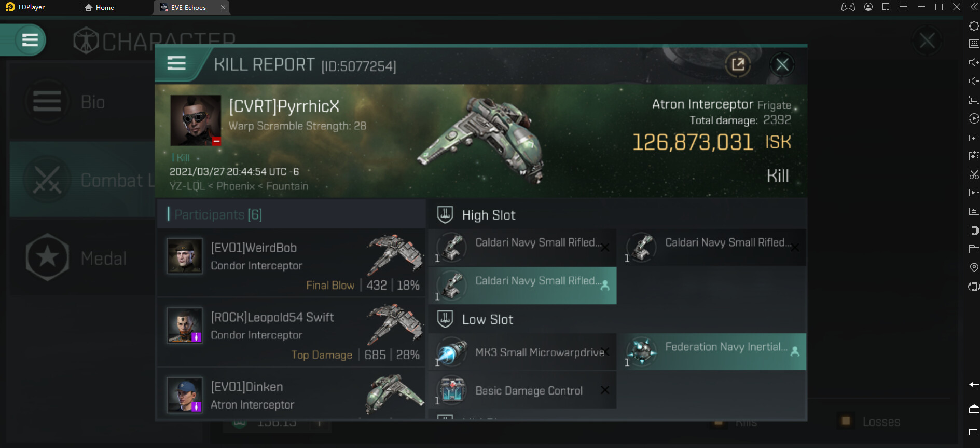
Task: Click the kill report share icon
Action: [738, 65]
